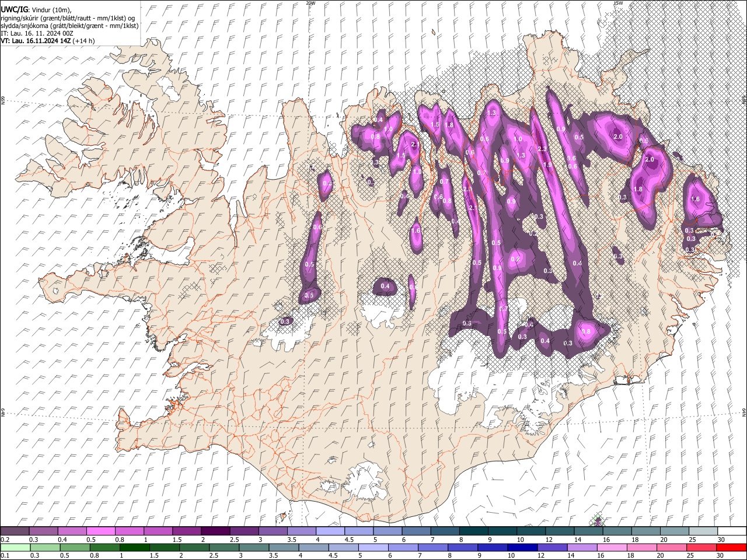Click the "15W" longitude label at top

click(x=618, y=3)
